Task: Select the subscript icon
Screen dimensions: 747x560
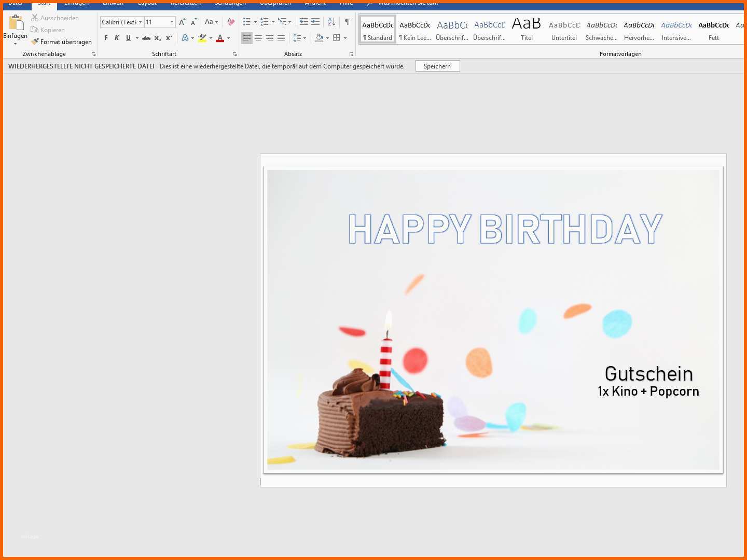Action: [x=157, y=37]
